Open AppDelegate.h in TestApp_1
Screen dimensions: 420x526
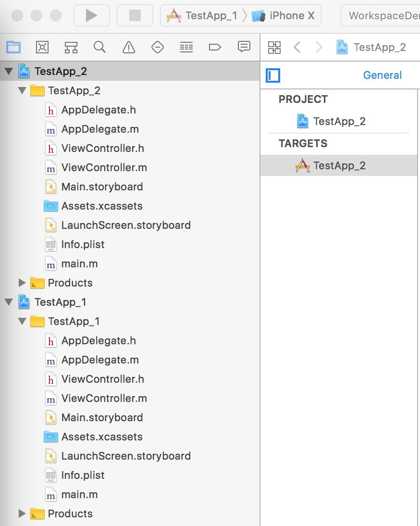click(130, 340)
